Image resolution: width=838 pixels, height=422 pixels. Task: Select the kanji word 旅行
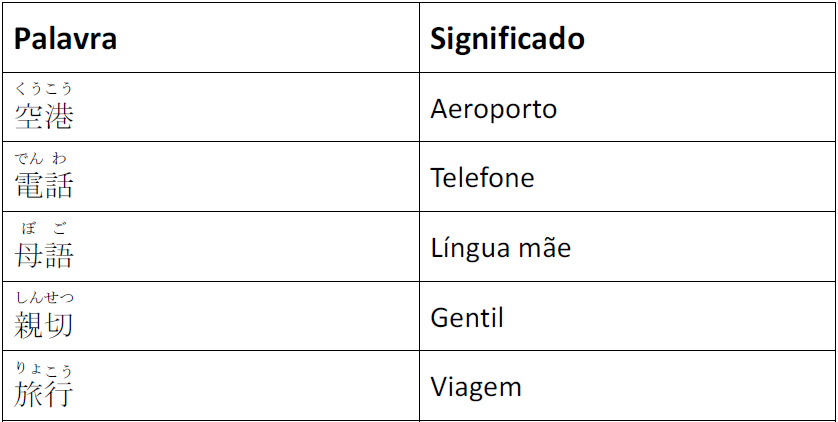tap(44, 393)
